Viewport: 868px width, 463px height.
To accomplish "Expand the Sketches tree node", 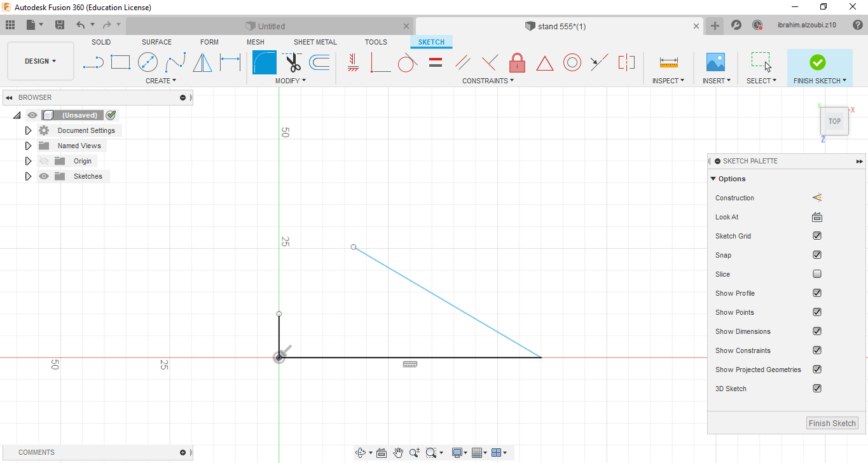I will (x=28, y=176).
